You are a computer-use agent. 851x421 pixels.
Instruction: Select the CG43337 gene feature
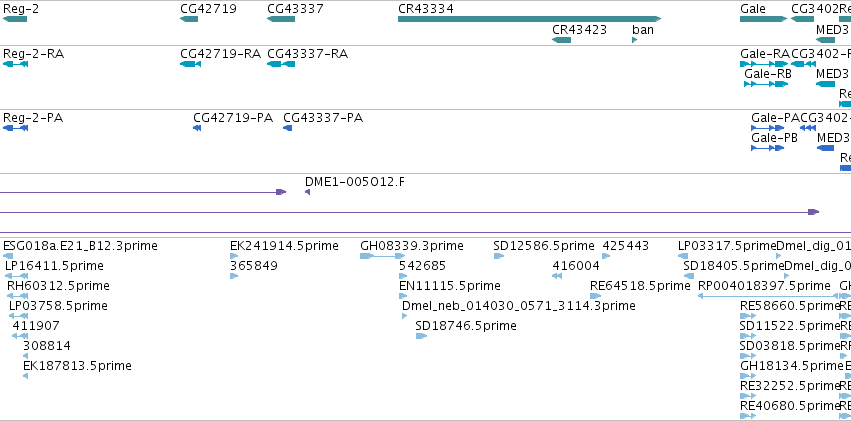pos(281,19)
